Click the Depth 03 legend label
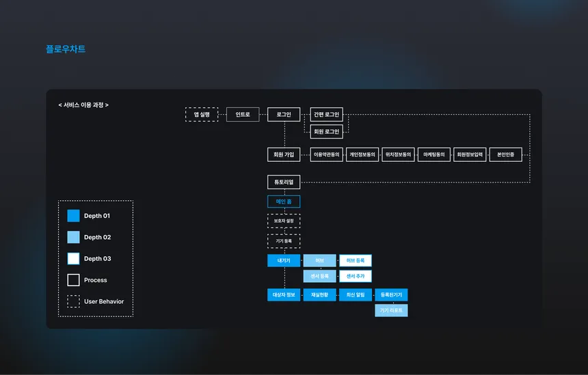 [98, 258]
